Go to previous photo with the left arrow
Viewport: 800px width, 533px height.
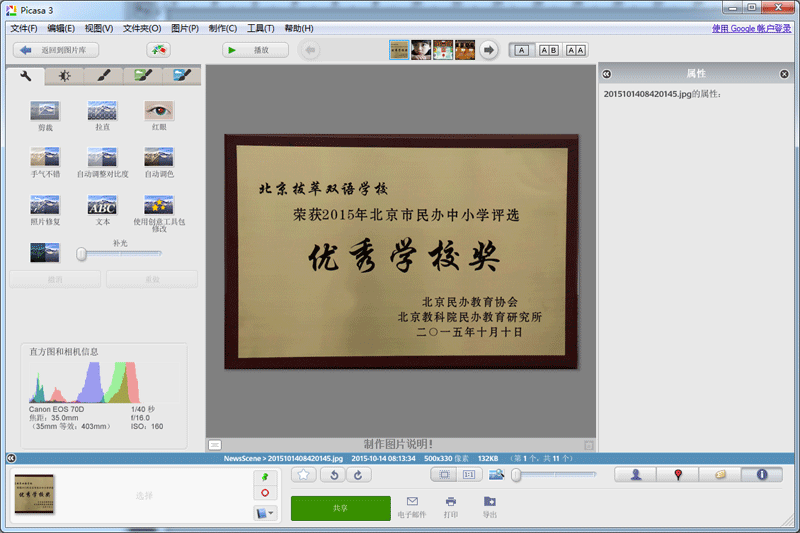coord(310,50)
